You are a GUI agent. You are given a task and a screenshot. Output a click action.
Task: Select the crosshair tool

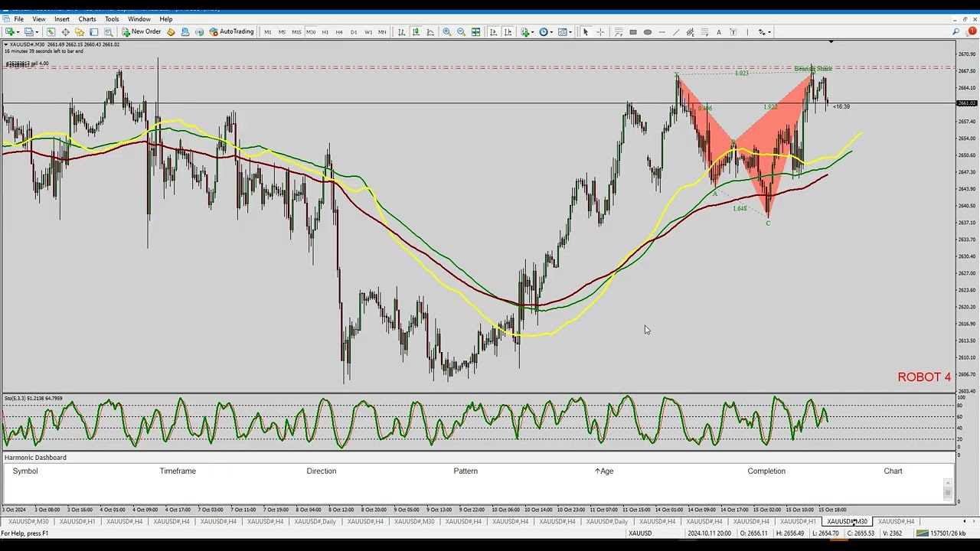pyautogui.click(x=600, y=32)
